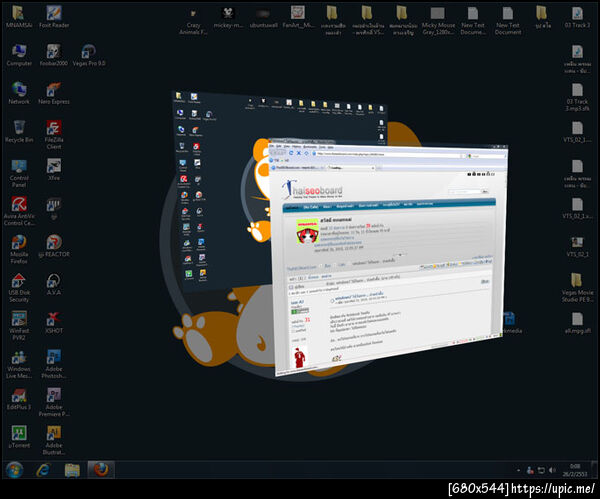Launch the A.V.A game shortcut
The image size is (600, 499).
[54, 285]
